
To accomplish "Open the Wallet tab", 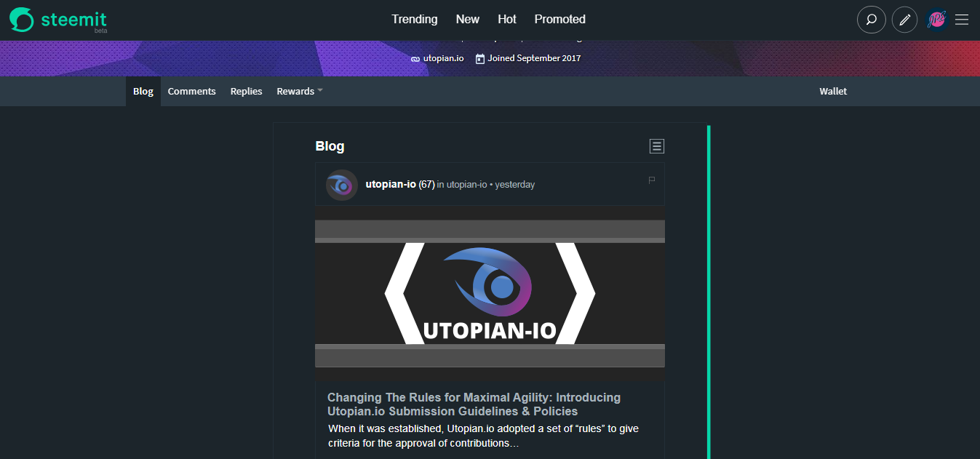I will [x=833, y=91].
